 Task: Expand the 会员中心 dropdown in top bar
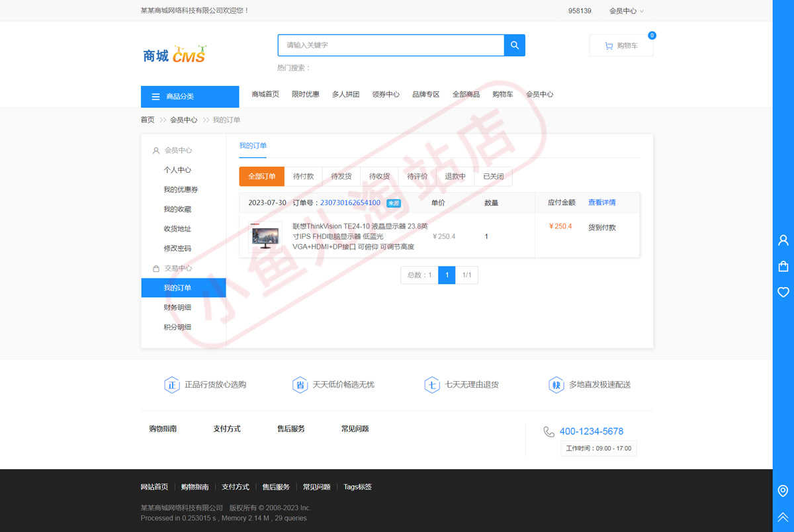point(626,11)
